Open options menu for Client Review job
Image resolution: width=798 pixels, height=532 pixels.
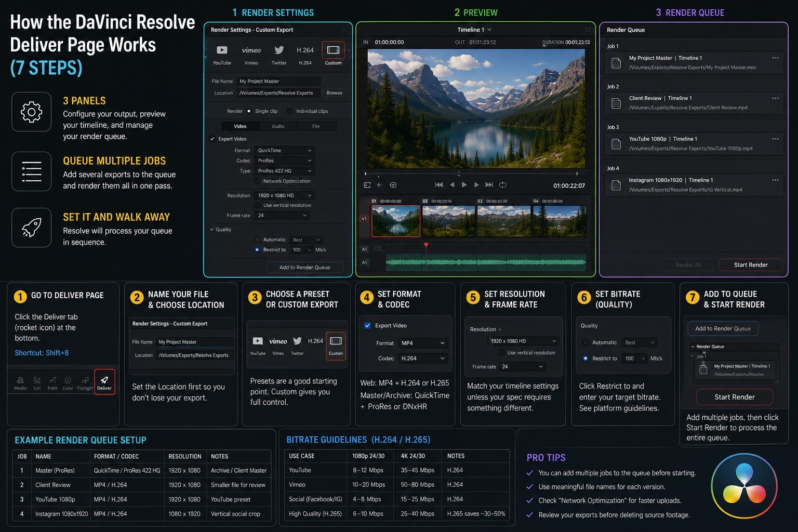[775, 98]
